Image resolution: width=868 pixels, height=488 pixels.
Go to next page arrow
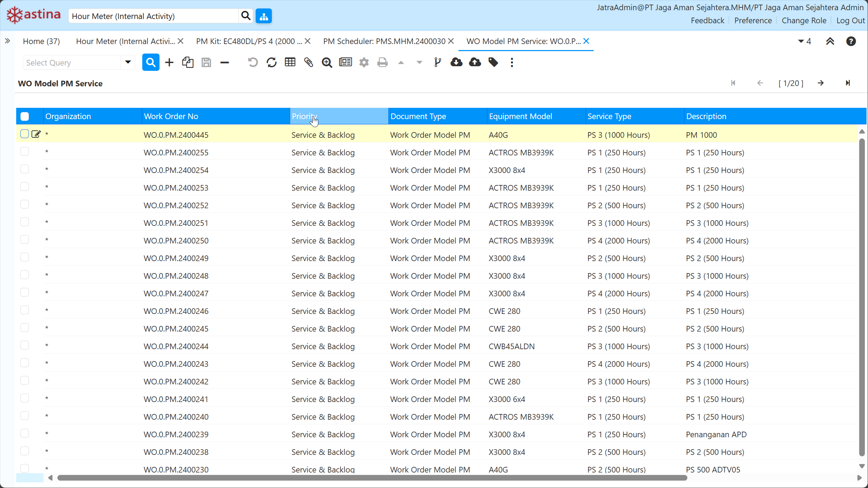point(821,83)
